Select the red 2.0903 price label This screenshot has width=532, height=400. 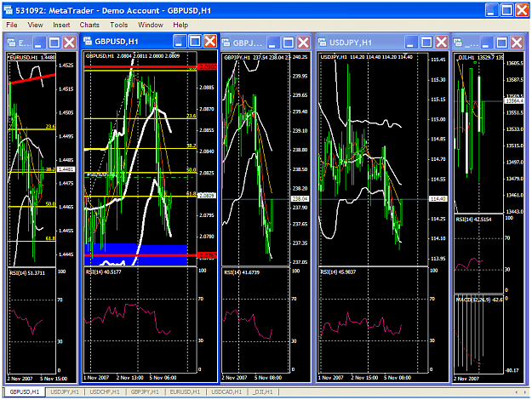coord(208,67)
